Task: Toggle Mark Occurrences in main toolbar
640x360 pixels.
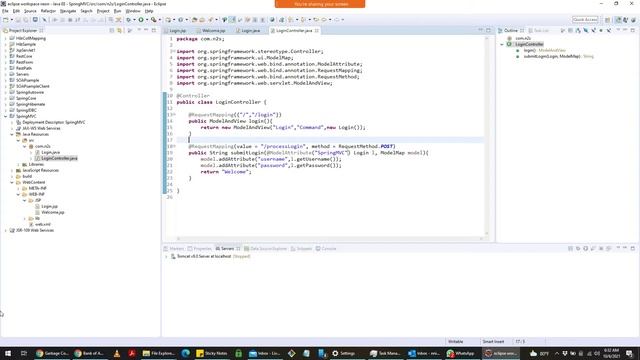Action: coord(232,19)
